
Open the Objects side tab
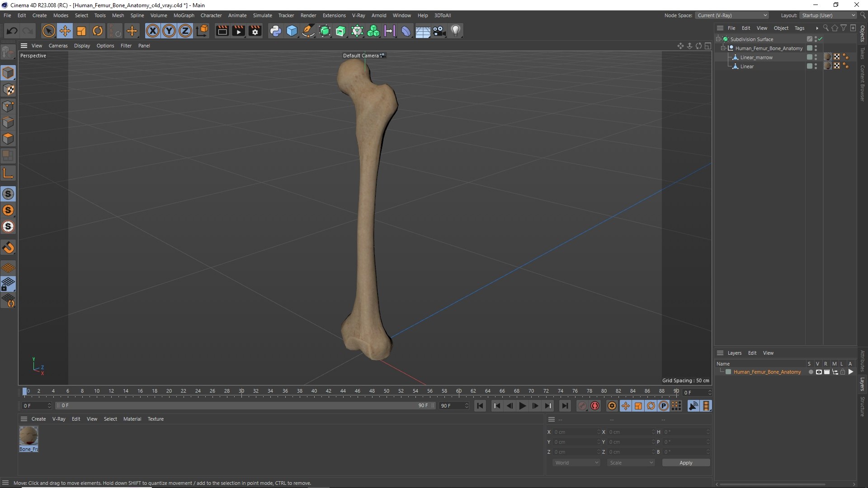(x=863, y=33)
